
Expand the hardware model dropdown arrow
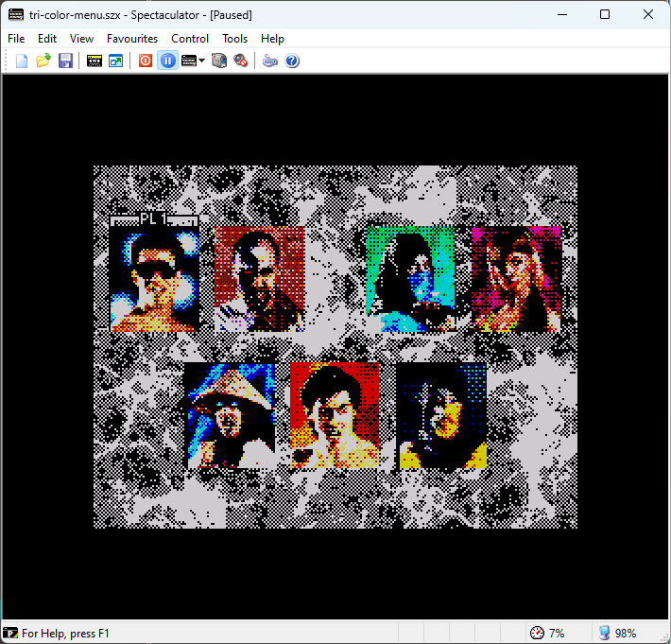tap(202, 61)
